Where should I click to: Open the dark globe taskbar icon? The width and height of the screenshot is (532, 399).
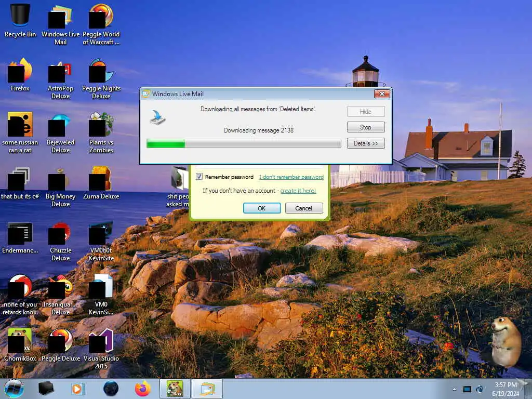[111, 389]
